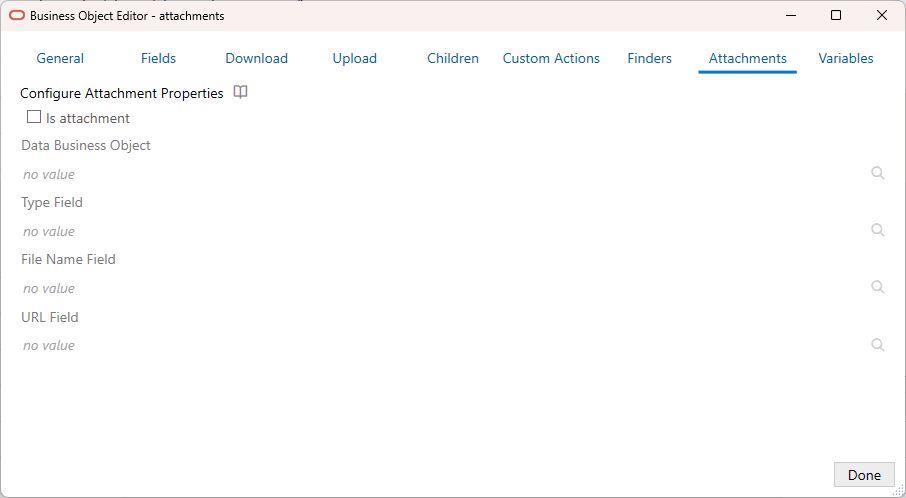Click the URL Field label
Screen dimensions: 906x498
[50, 317]
